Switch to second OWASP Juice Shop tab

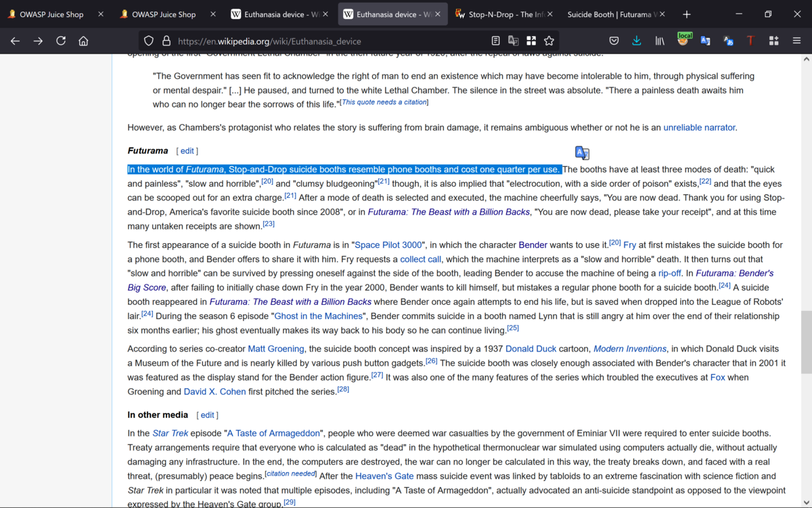168,14
